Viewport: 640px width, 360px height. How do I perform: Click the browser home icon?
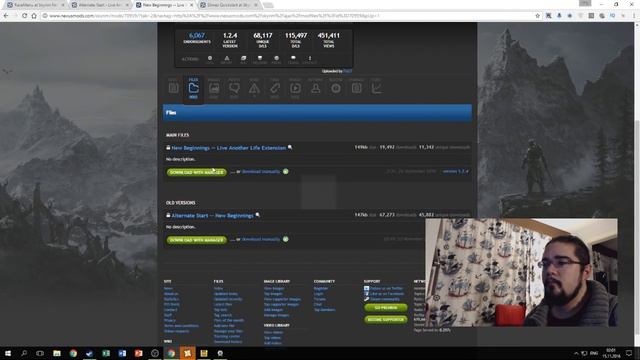34,16
